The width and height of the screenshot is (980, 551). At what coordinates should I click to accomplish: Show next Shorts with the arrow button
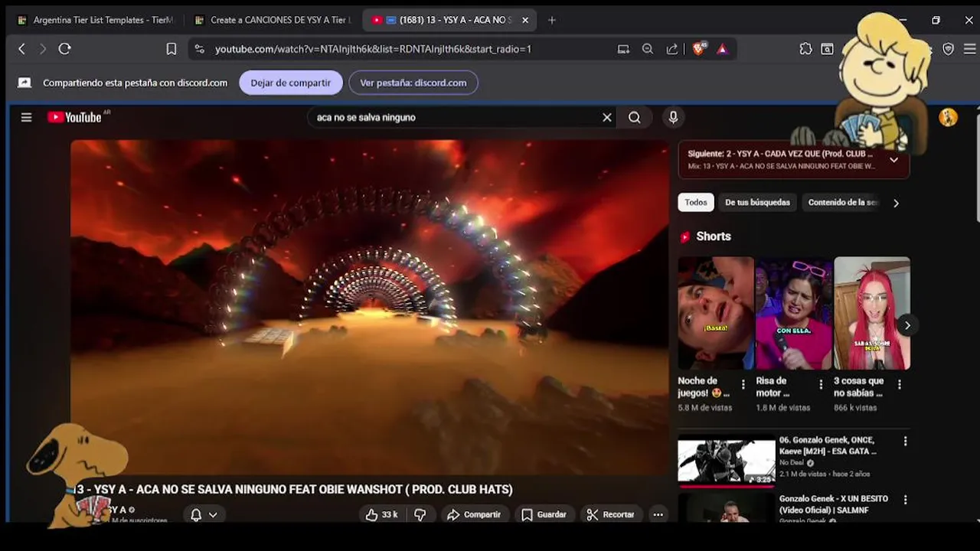point(907,325)
